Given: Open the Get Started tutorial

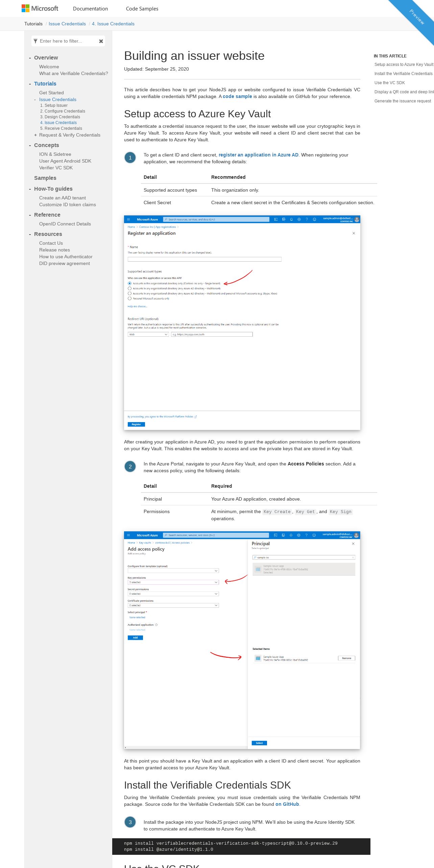Looking at the screenshot, I should [51, 93].
